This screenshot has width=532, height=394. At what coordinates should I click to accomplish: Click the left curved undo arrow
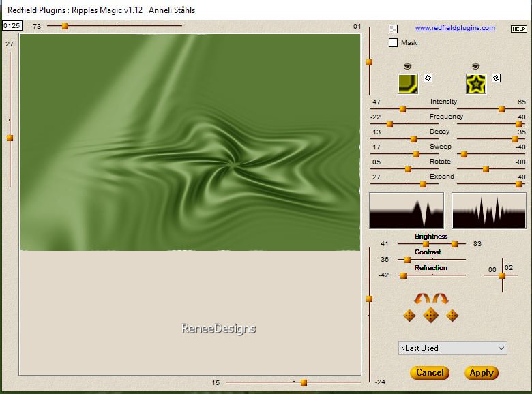[x=422, y=299]
